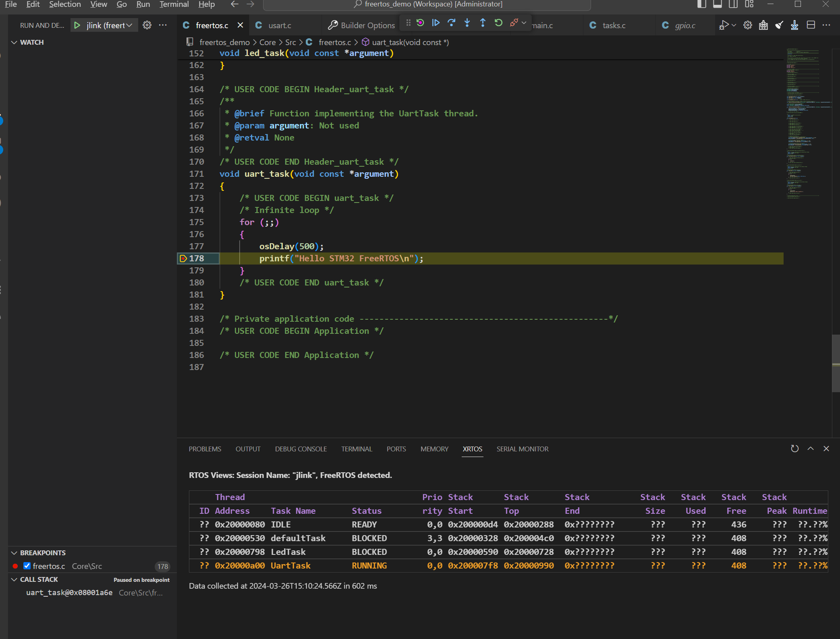Click the Start Debugging green play icon
840x639 pixels.
coord(77,25)
